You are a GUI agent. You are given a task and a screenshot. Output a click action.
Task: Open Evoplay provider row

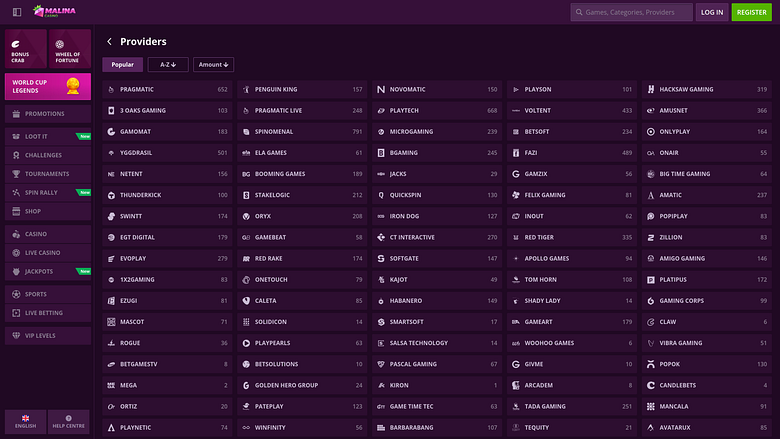[x=167, y=259]
